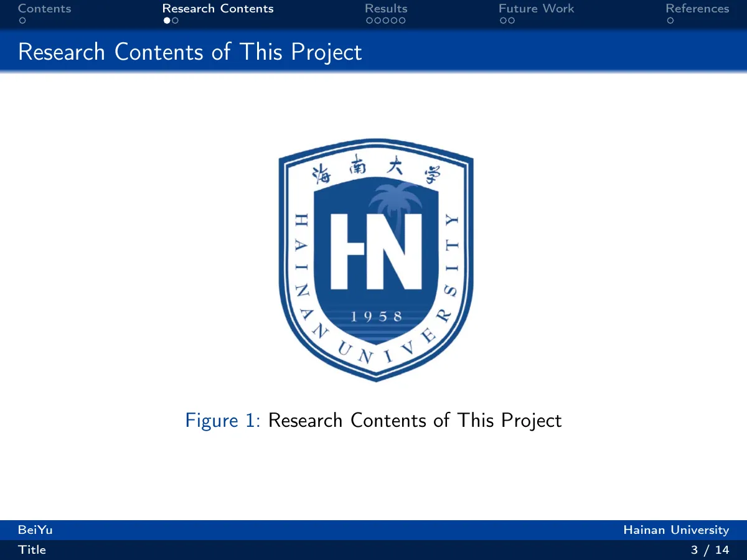Click the filled circle under Research Contents
The height and width of the screenshot is (560, 747).
pyautogui.click(x=167, y=21)
